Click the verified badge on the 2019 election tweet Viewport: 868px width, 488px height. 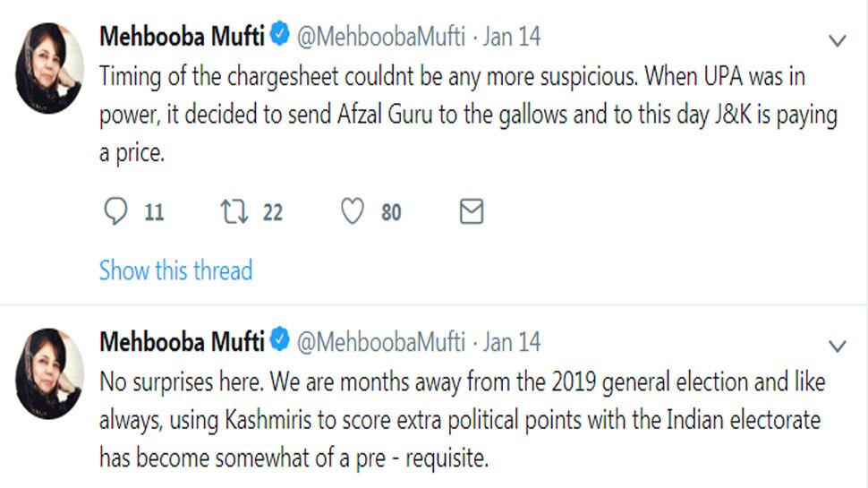[x=280, y=341]
